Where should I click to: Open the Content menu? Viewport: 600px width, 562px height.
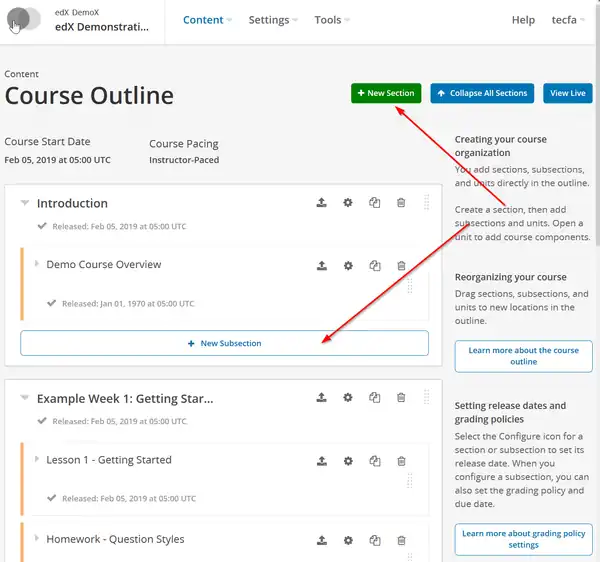[207, 20]
